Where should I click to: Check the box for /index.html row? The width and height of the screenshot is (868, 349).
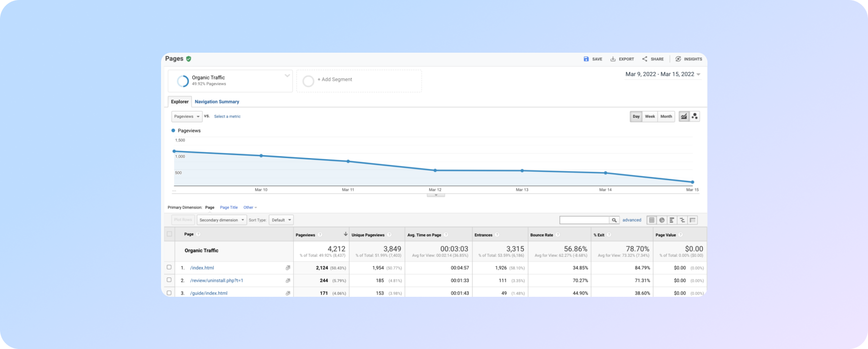coord(169,267)
